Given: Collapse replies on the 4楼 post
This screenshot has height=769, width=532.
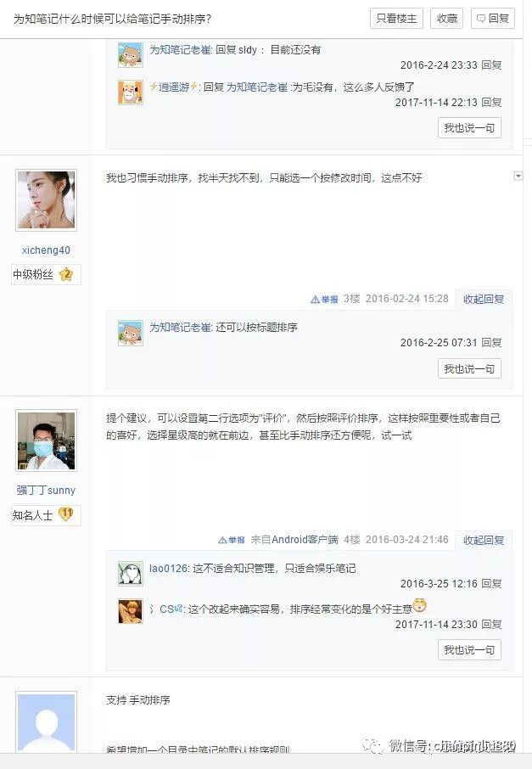Looking at the screenshot, I should coord(484,540).
